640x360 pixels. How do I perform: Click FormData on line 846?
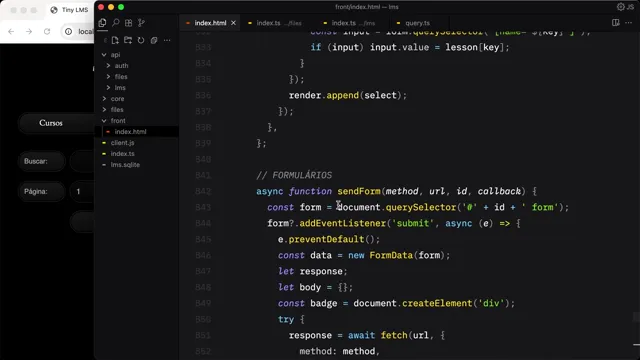click(x=391, y=255)
